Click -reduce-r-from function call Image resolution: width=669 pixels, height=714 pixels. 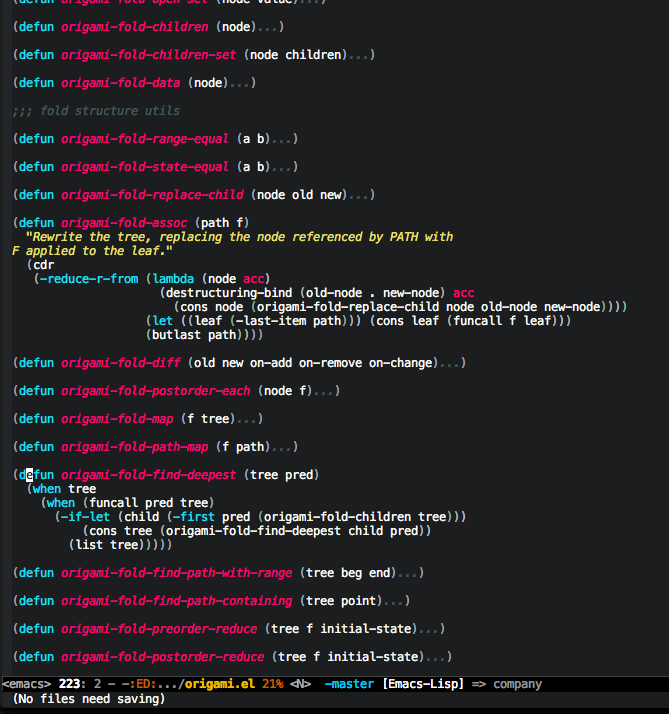89,279
